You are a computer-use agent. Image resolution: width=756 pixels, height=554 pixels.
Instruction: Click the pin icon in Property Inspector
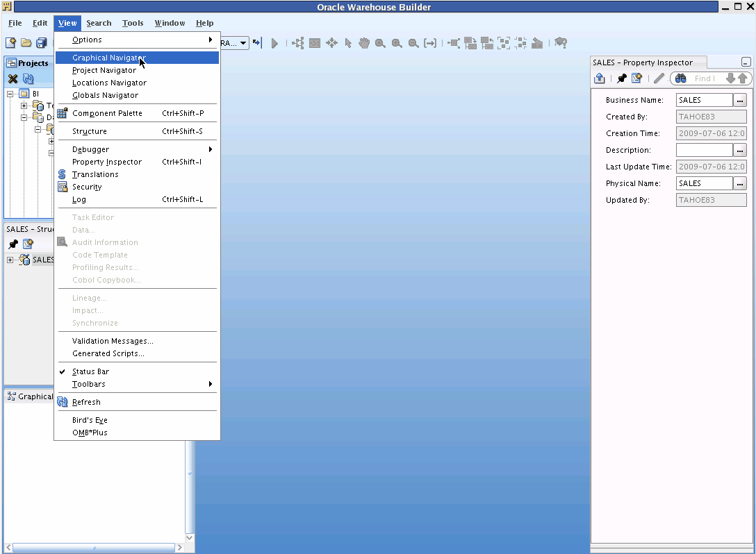[x=622, y=78]
